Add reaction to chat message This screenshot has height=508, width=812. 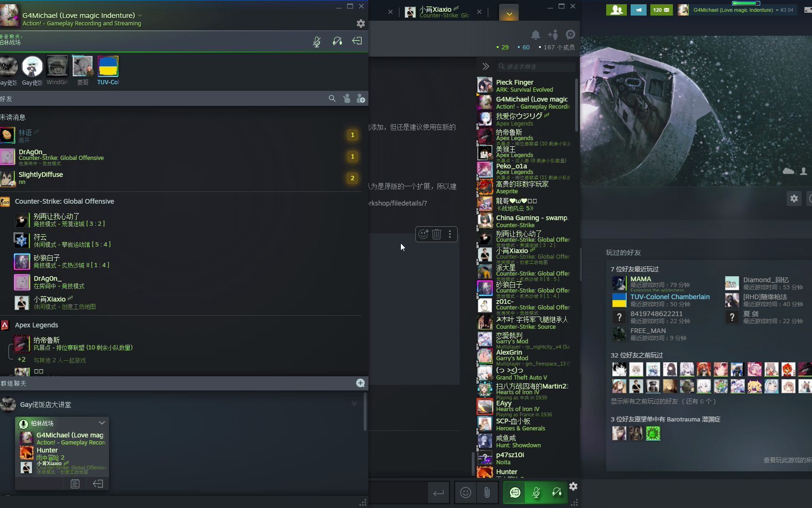coord(423,234)
